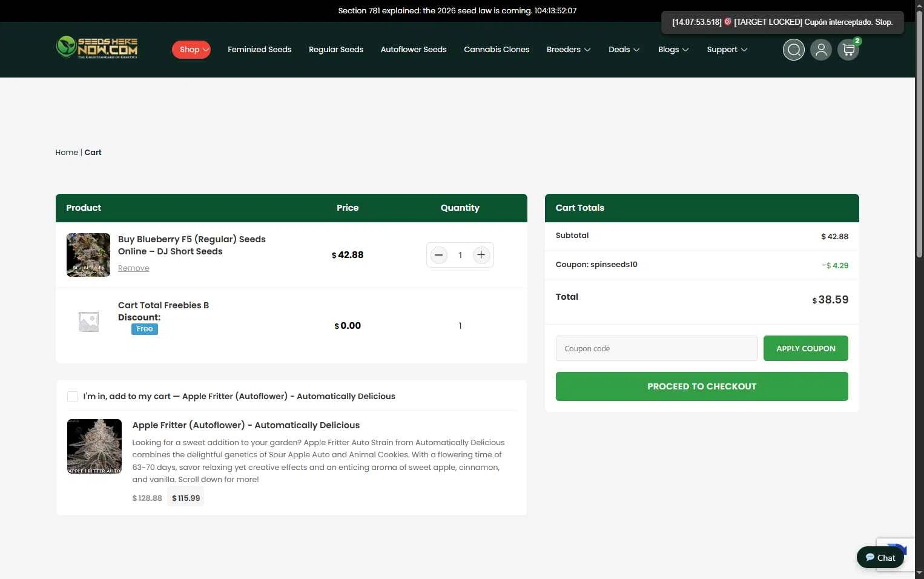Open the site search icon
Viewport: 924px width, 579px height.
click(x=793, y=50)
